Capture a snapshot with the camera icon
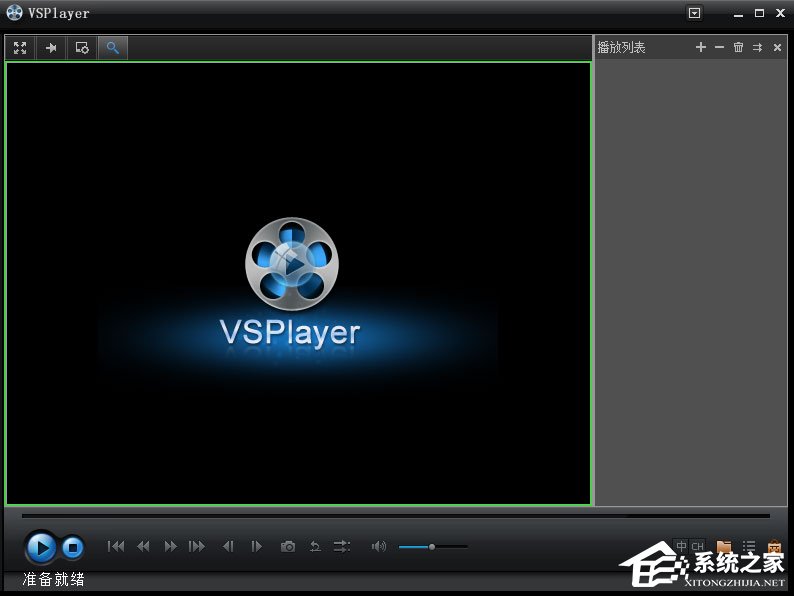This screenshot has width=794, height=596. coord(288,546)
